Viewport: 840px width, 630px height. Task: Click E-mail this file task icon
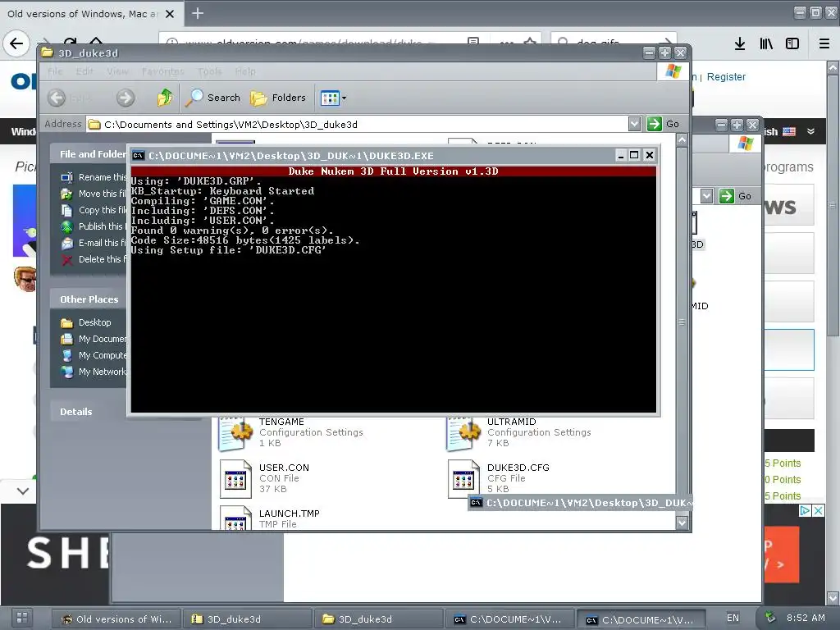pos(67,243)
